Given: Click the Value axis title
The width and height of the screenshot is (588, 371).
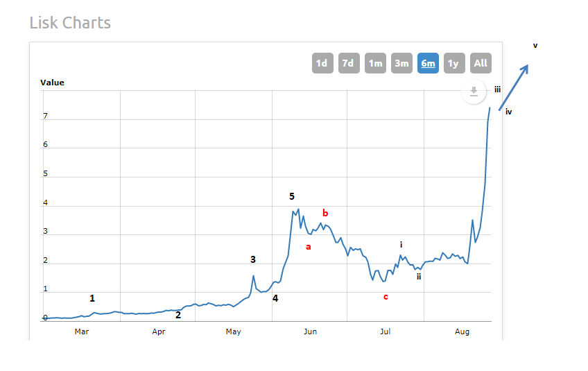Looking at the screenshot, I should [x=52, y=83].
